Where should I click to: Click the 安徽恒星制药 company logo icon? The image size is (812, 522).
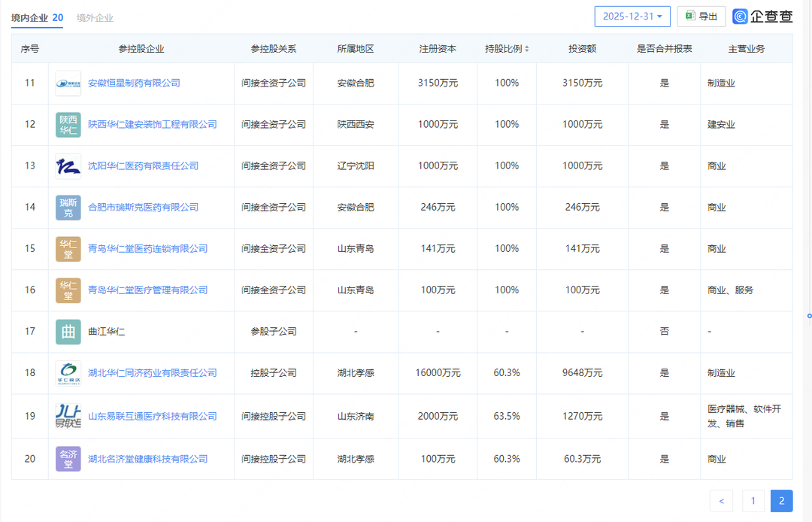tap(68, 83)
